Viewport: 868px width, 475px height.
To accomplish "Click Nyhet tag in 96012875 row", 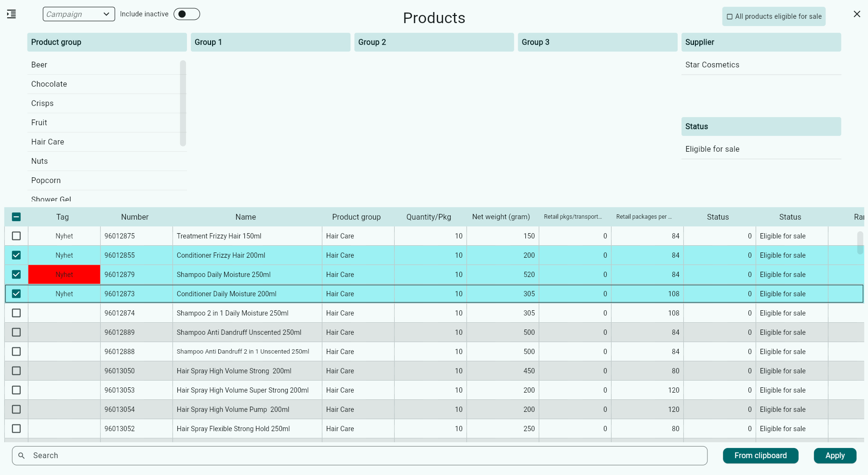I will tap(64, 236).
